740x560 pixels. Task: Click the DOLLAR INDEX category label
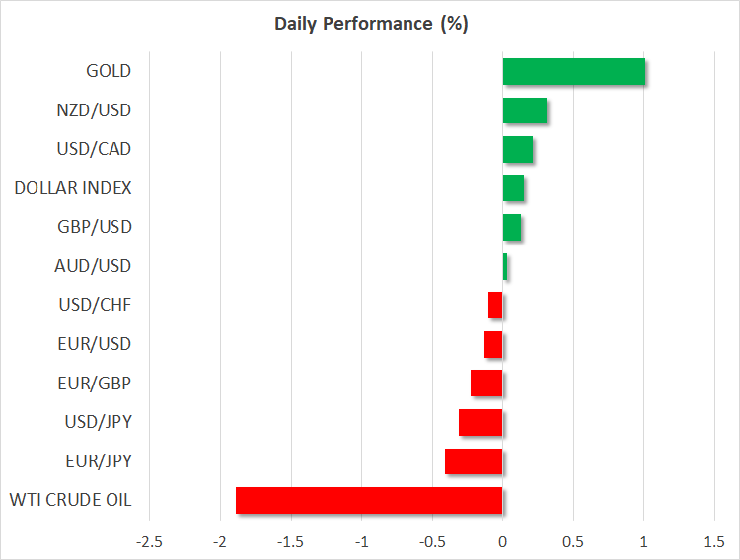point(73,187)
